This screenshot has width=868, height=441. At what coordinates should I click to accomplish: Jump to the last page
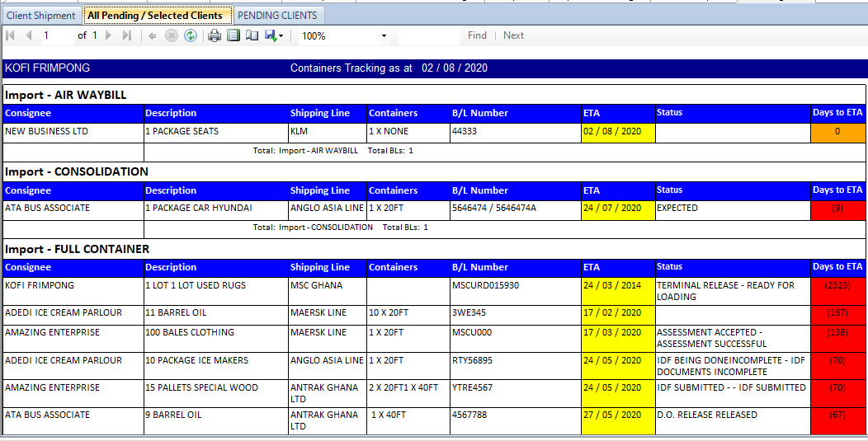127,35
